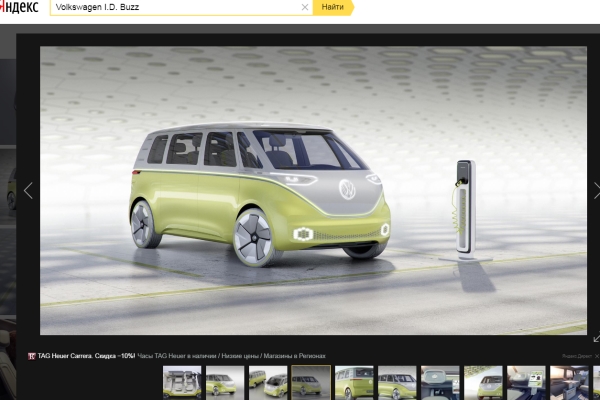The image size is (600, 400).
Task: Go to the next image with right arrow
Action: point(597,190)
